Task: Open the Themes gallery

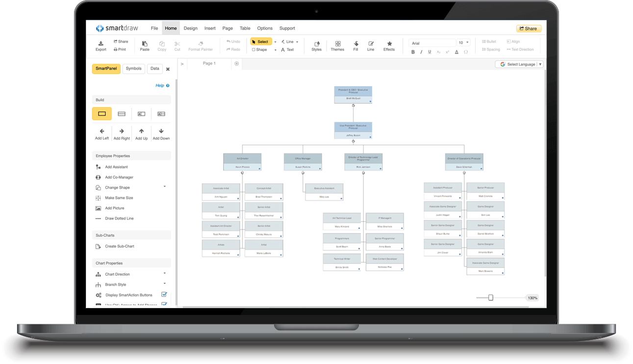Action: (337, 46)
